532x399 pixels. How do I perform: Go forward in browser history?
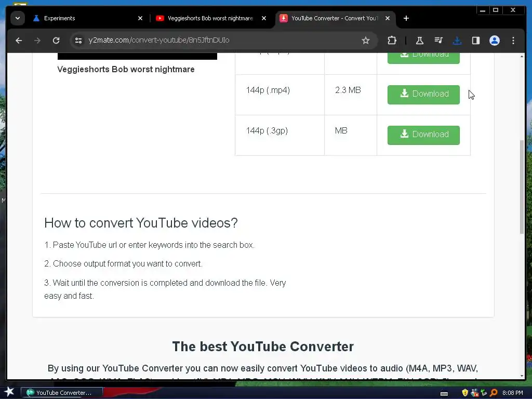coord(37,41)
